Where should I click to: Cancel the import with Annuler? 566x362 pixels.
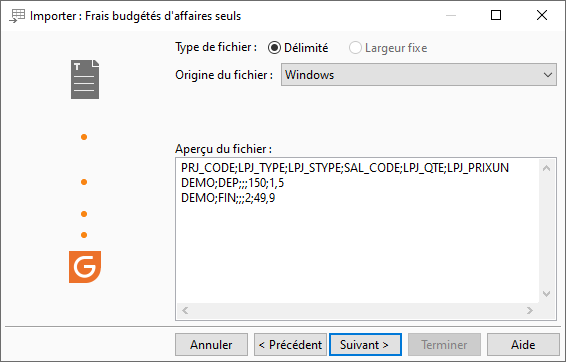tap(212, 345)
